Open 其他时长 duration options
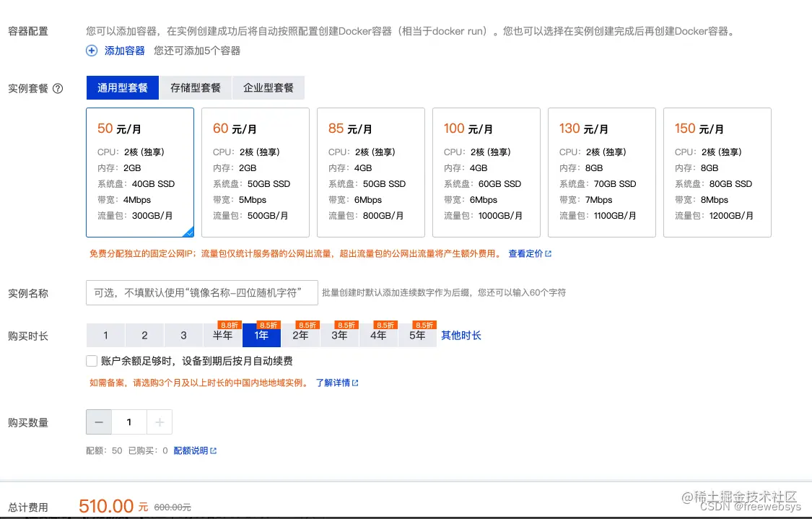The image size is (812, 519). click(460, 335)
